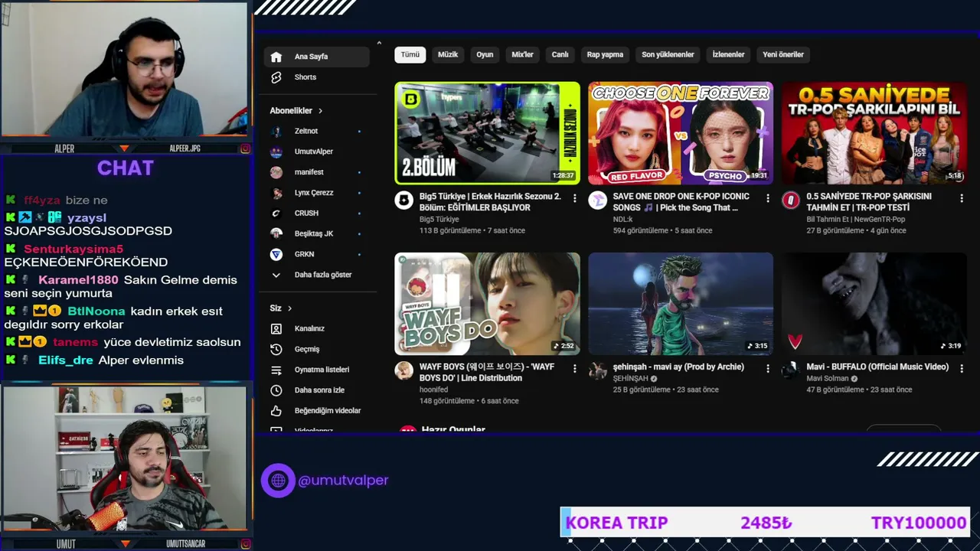Open the ŞEHİNŞAH channel avatar
The height and width of the screenshot is (551, 980).
[597, 371]
